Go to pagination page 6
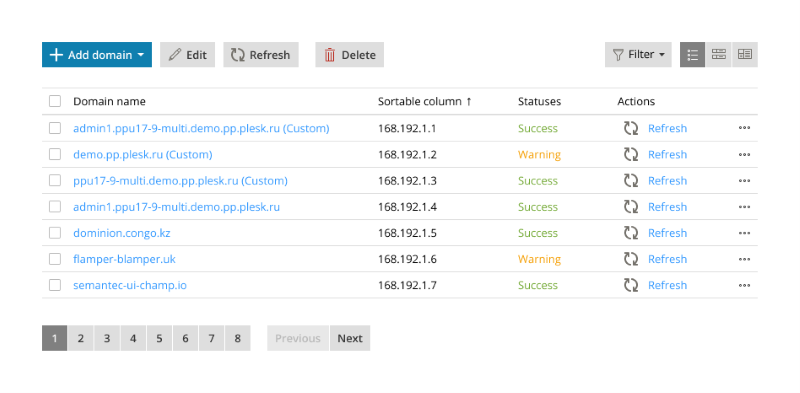The height and width of the screenshot is (393, 800). point(185,338)
